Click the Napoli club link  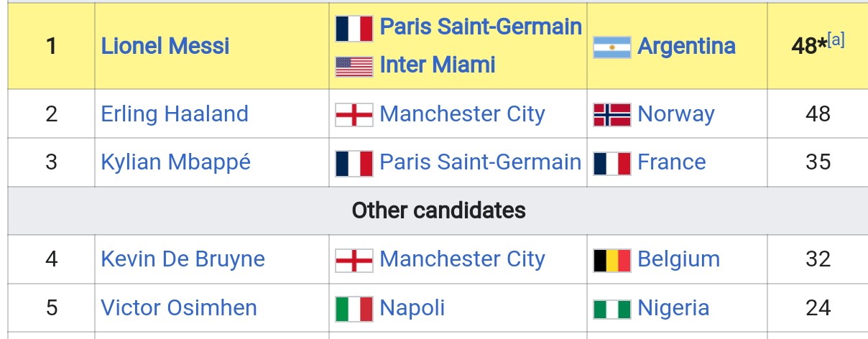pos(412,308)
